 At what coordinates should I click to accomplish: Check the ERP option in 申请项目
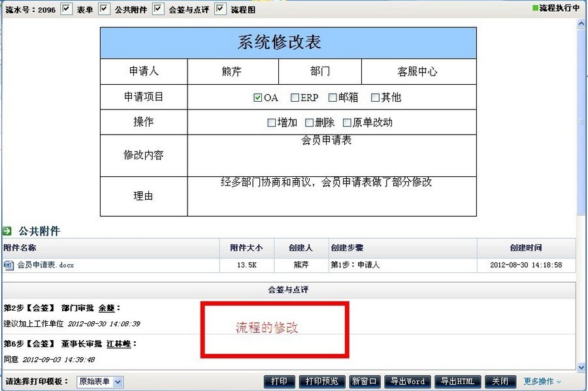[295, 98]
